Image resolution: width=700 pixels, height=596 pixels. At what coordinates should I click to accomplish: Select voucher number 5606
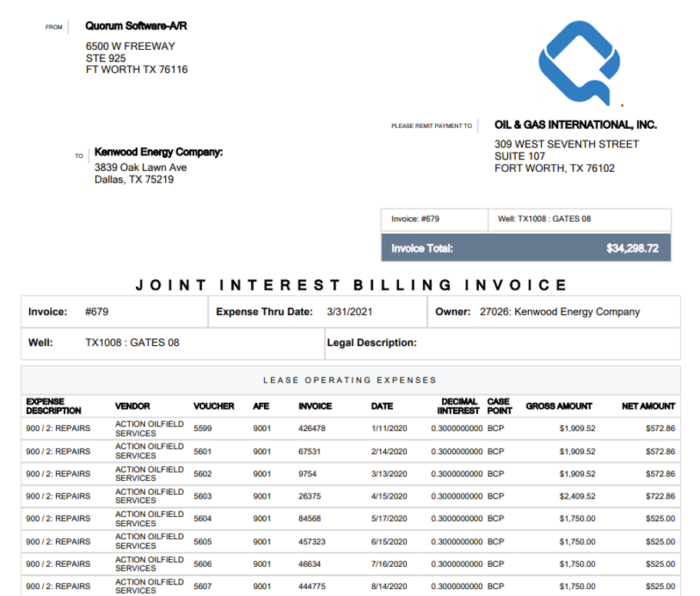[x=203, y=564]
